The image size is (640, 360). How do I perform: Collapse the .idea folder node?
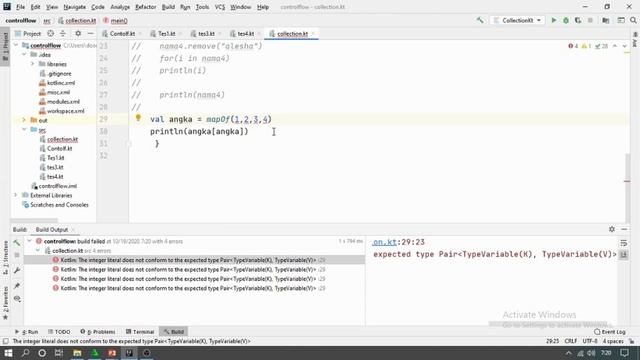tap(24, 55)
